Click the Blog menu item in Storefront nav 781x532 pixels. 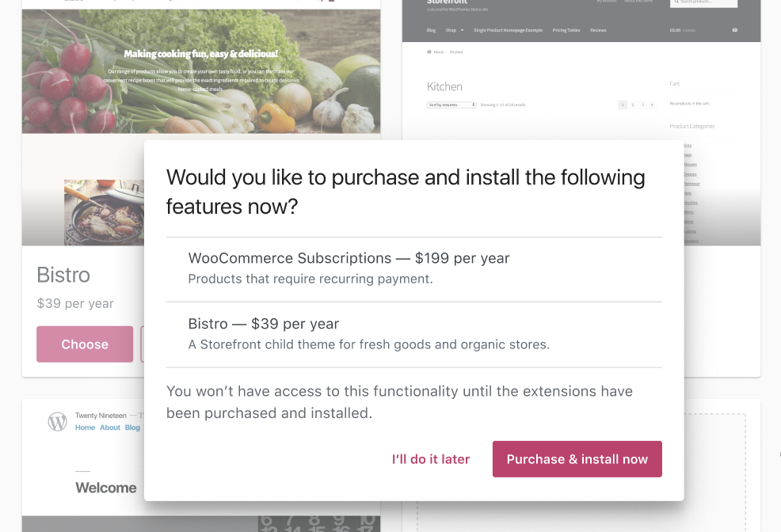click(430, 28)
